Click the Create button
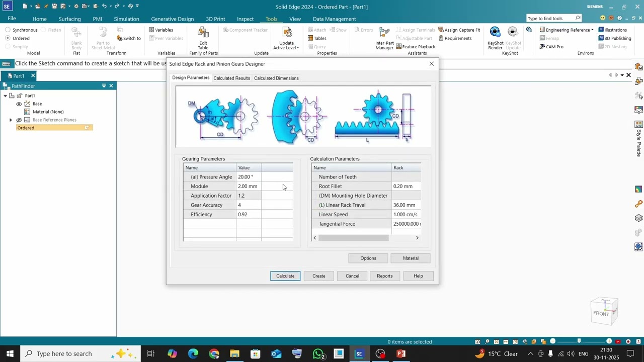This screenshot has height=362, width=644. click(319, 276)
